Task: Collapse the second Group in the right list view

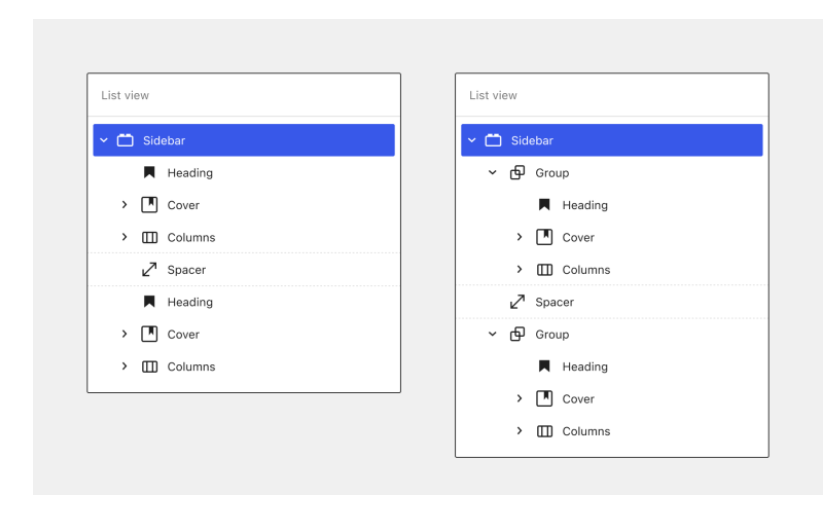Action: tap(492, 334)
